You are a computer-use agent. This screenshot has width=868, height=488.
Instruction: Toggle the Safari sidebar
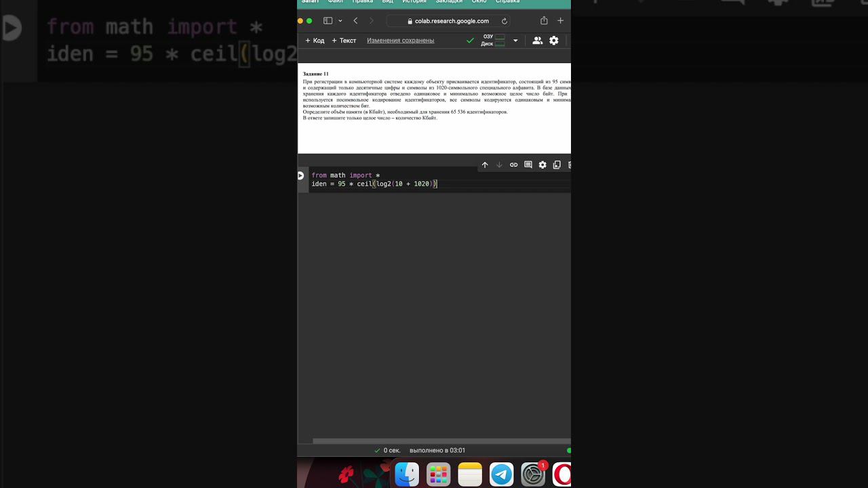point(328,21)
